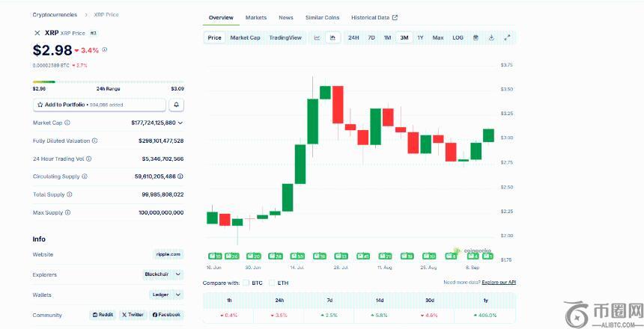The image size is (644, 329).
Task: Enable the BTC compare checkbox
Action: pos(246,283)
